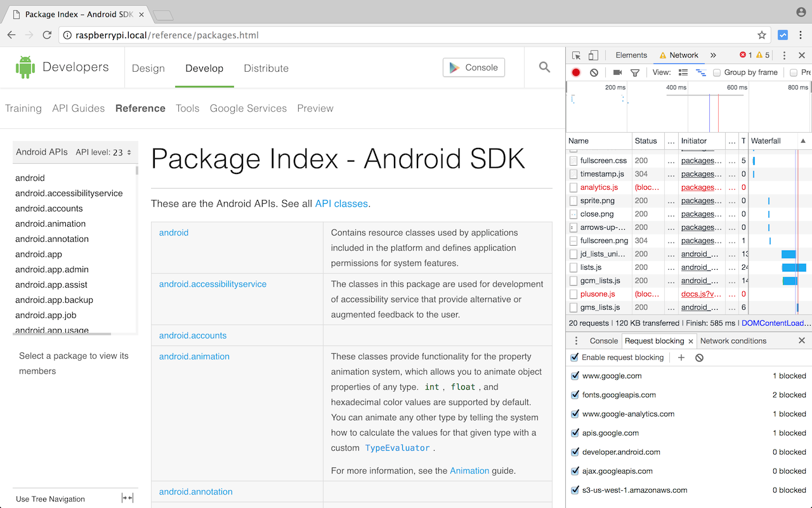Switch to Network conditions tab
This screenshot has width=812, height=508.
[733, 341]
